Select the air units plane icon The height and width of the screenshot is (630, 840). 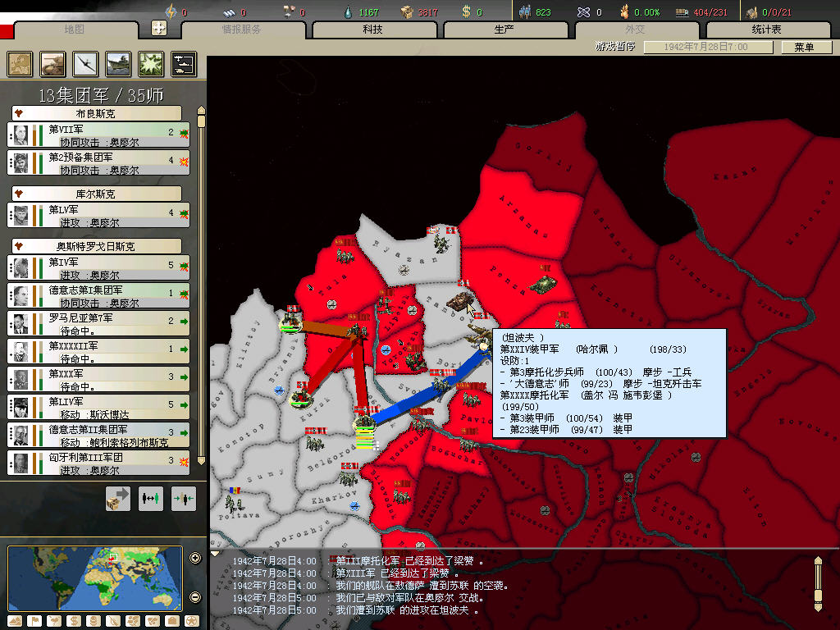tap(85, 63)
